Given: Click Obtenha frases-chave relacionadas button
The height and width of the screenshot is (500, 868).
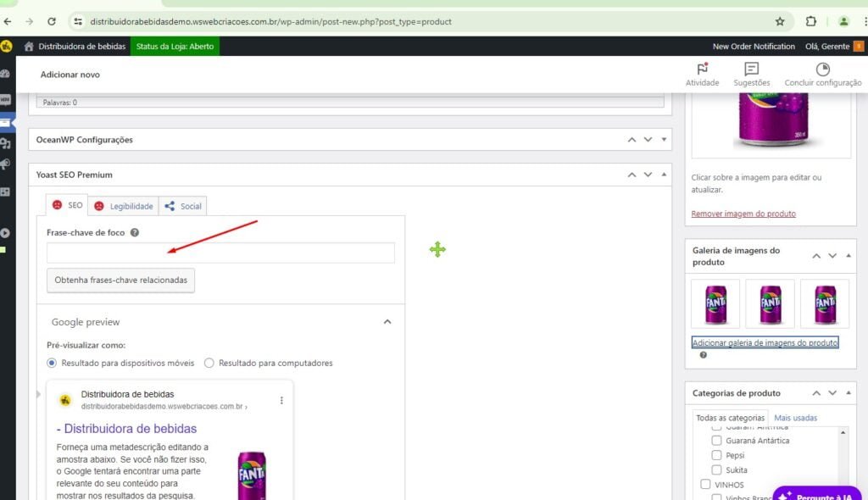Looking at the screenshot, I should pos(120,281).
